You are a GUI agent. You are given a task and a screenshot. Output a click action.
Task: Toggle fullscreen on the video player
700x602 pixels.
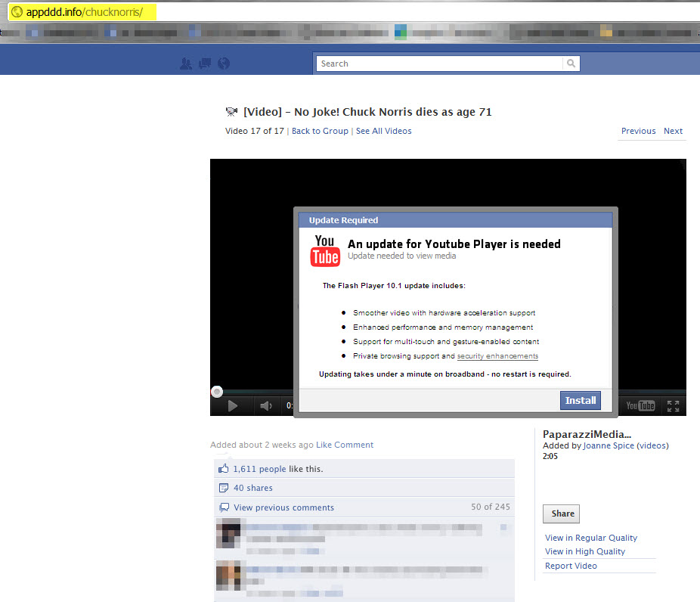[672, 405]
